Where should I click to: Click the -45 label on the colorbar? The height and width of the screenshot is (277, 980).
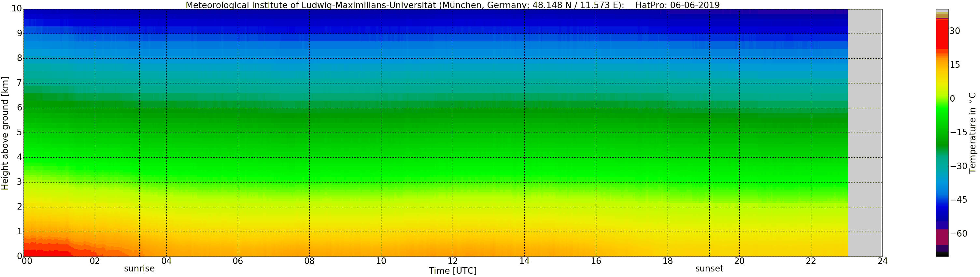(958, 200)
